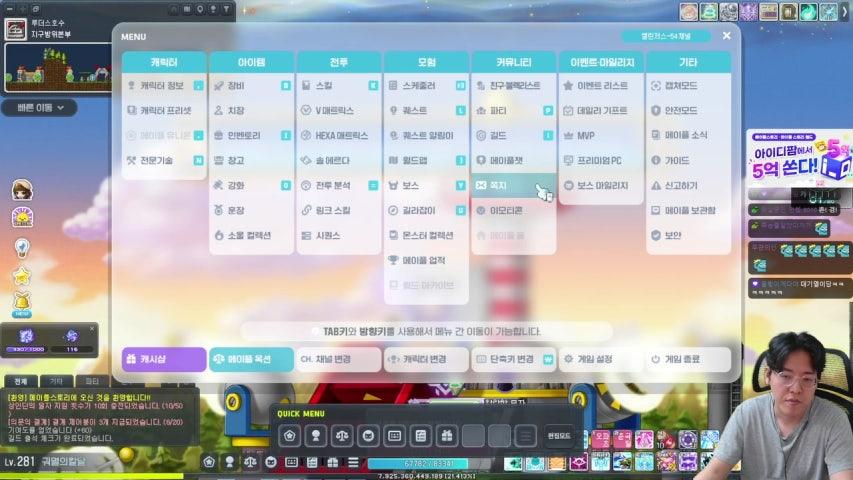Click the V매트릭스 icon
853x480 pixels.
(x=306, y=110)
